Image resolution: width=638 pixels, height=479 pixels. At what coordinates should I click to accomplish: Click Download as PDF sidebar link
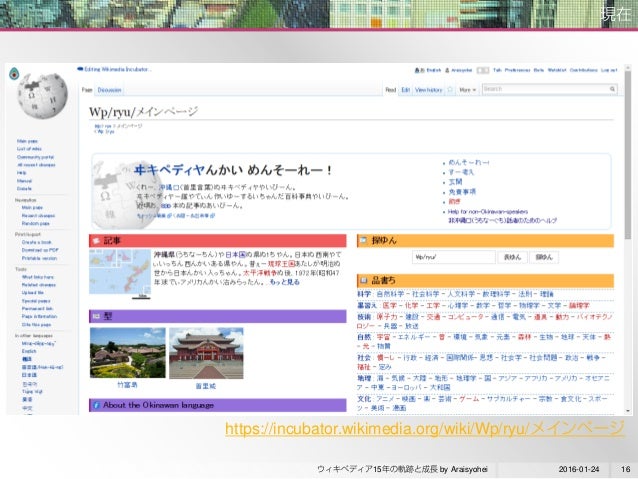(40, 250)
